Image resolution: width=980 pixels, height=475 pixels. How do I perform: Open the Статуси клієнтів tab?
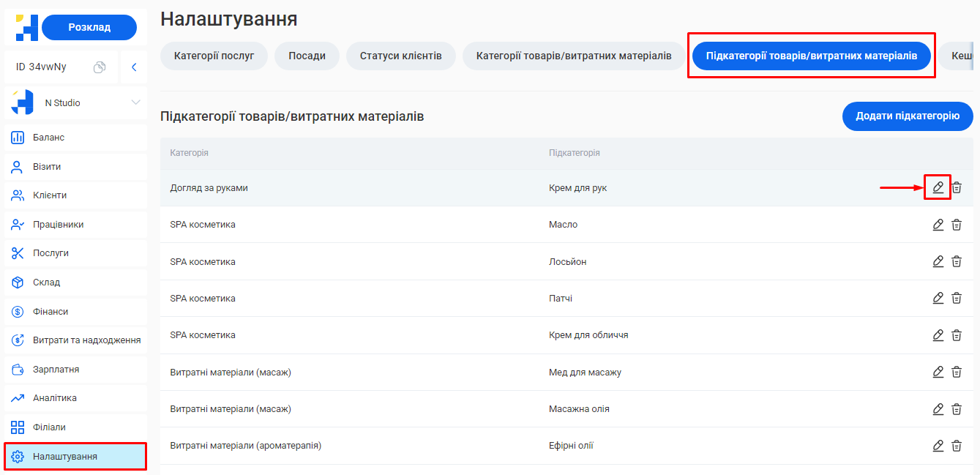pyautogui.click(x=400, y=55)
